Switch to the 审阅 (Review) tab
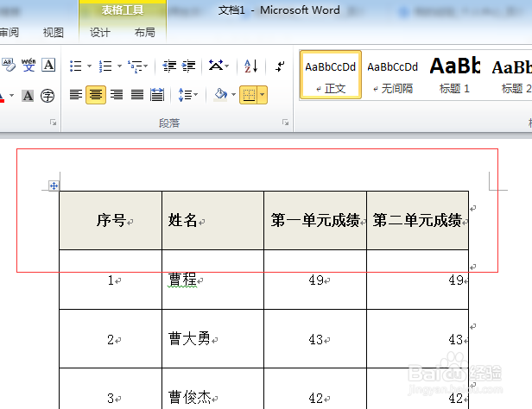The width and height of the screenshot is (532, 409). (x=9, y=33)
